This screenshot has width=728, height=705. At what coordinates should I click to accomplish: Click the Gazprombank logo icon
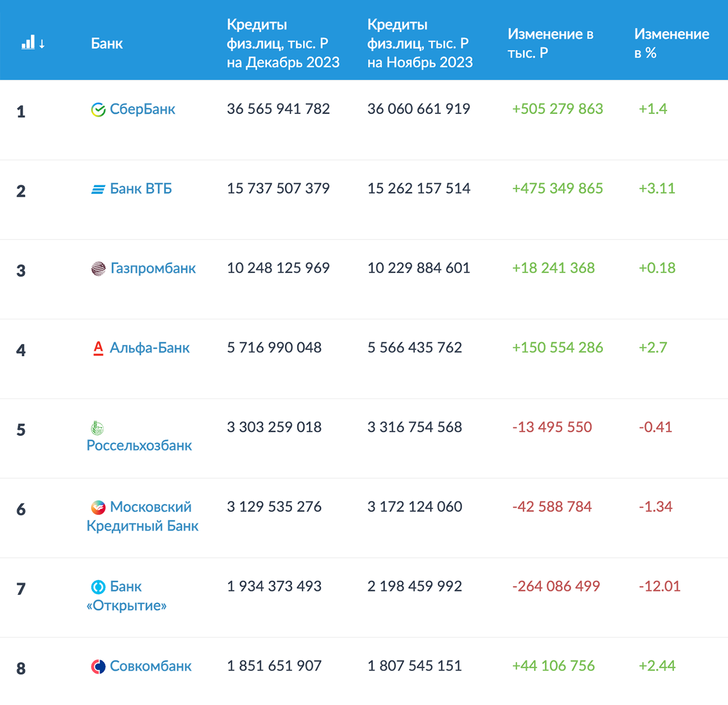click(x=98, y=269)
